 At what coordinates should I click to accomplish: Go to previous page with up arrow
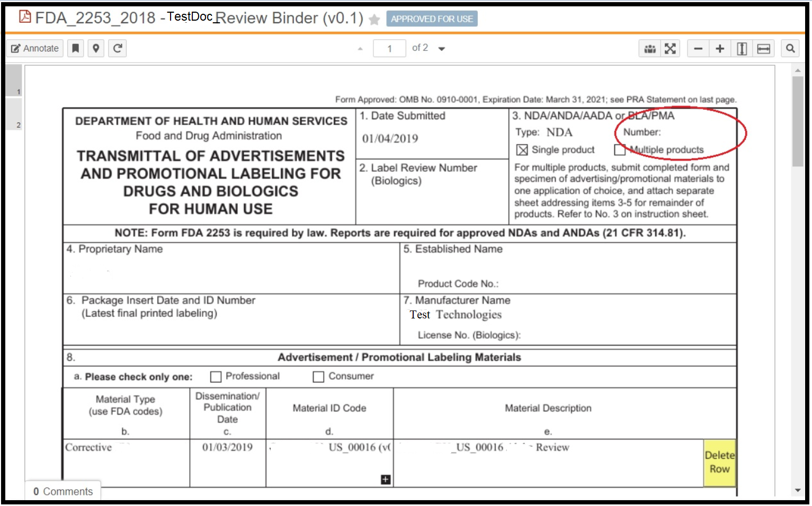pos(360,49)
